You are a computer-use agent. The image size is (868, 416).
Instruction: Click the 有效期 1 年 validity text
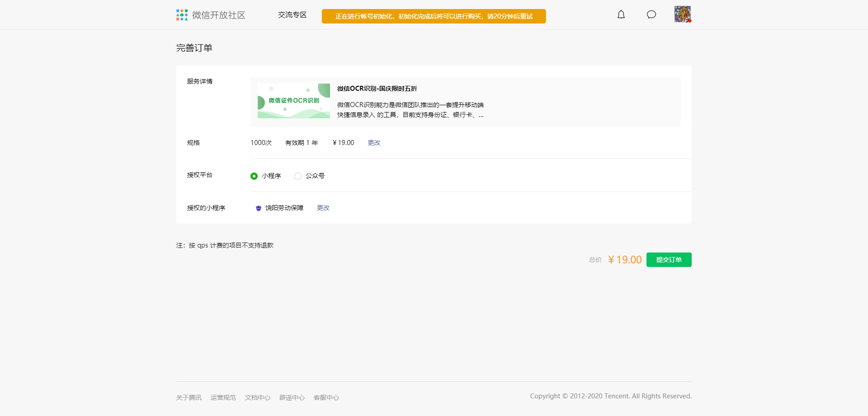click(302, 143)
